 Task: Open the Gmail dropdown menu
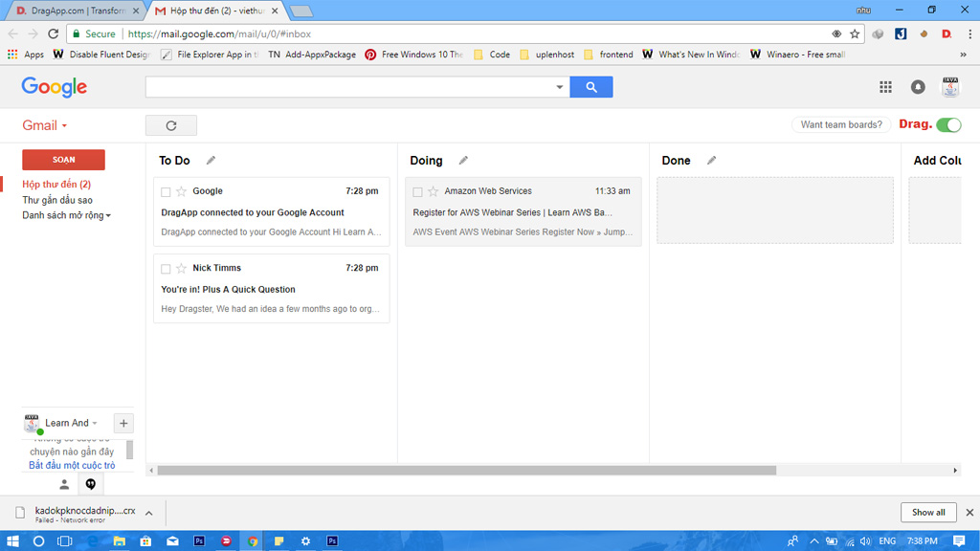tap(44, 125)
